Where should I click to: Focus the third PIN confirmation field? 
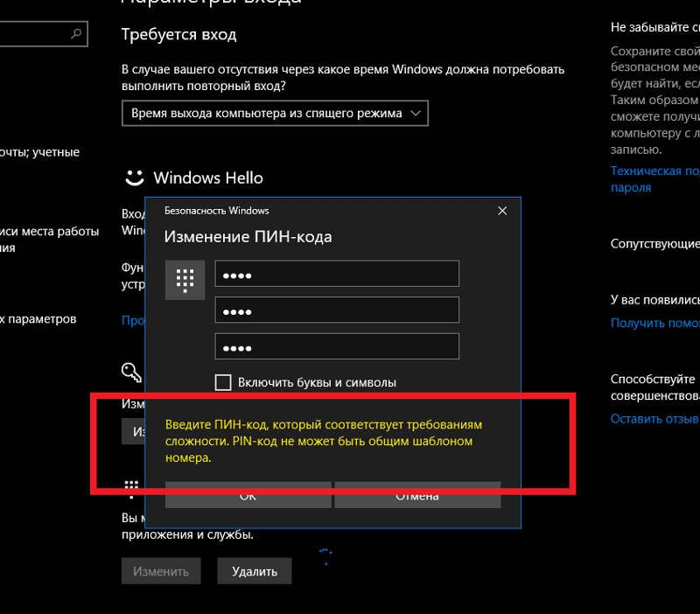[x=337, y=345]
